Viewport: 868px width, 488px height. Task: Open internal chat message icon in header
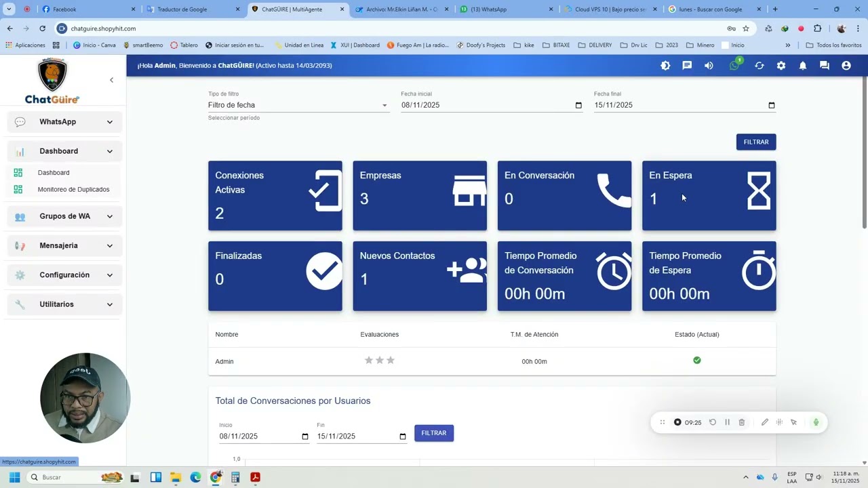687,66
